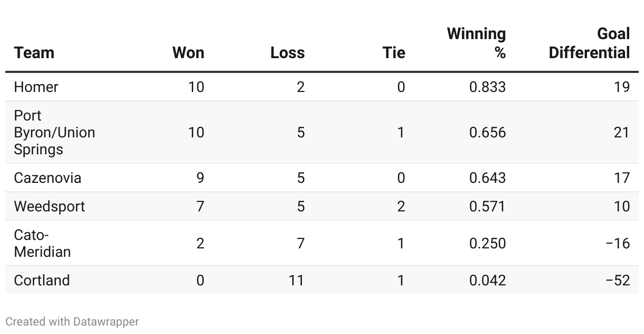Click the Winning % column header
The width and height of the screenshot is (644, 334).
pos(476,43)
